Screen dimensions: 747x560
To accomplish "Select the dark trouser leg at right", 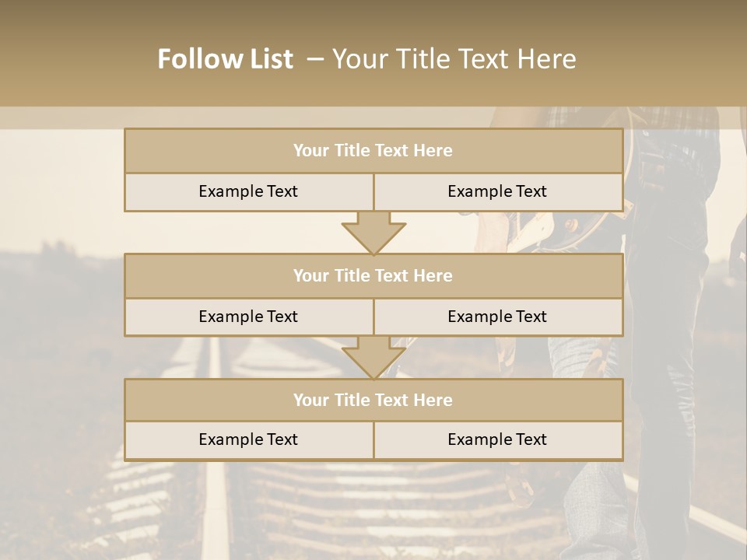I will tap(669, 350).
